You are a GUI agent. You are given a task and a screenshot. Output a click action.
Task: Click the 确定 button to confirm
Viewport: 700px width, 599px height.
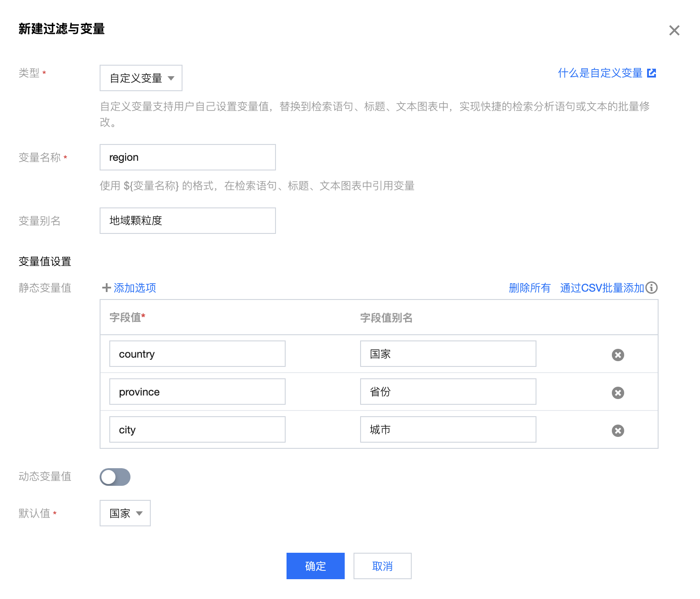(x=315, y=566)
